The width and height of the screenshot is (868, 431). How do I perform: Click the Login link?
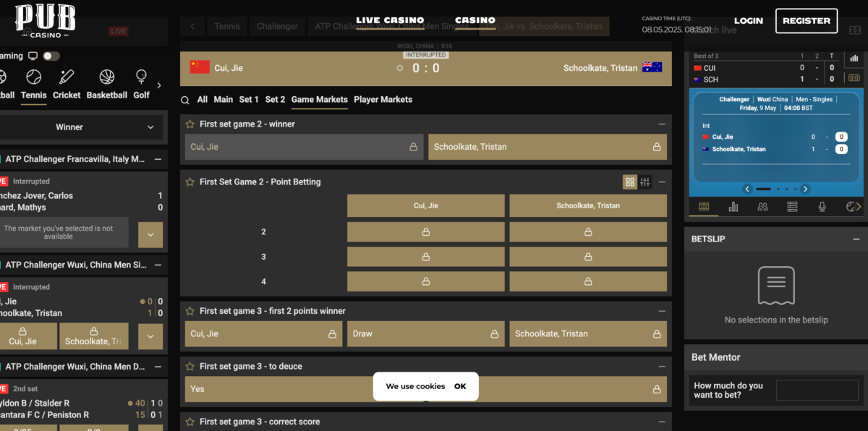click(x=748, y=21)
